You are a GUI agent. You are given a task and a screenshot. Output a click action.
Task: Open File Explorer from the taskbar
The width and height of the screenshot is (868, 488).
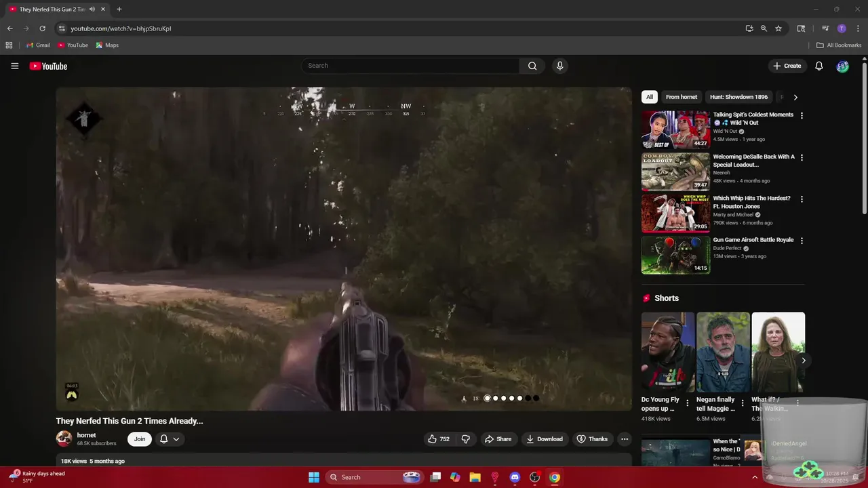(x=475, y=477)
